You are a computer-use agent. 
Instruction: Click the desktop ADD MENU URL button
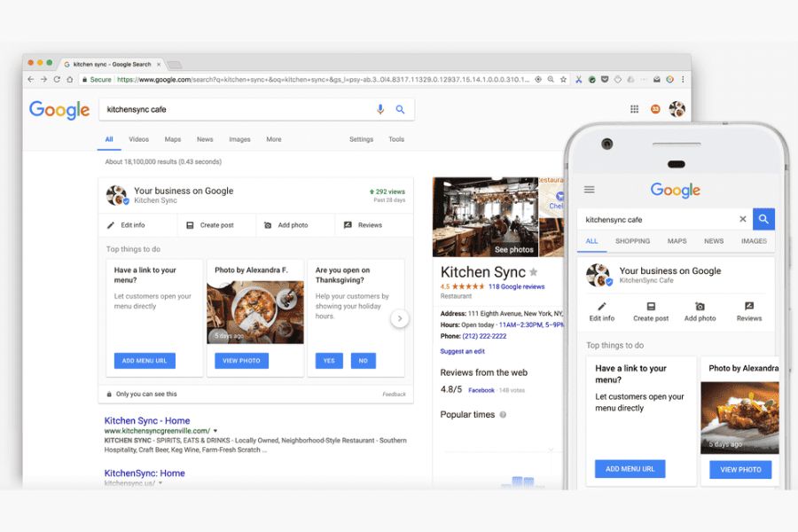click(145, 361)
